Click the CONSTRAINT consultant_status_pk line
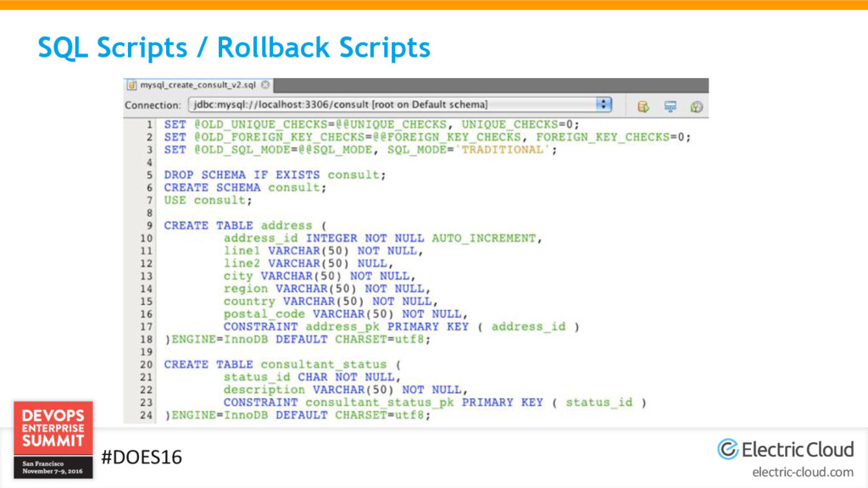This screenshot has width=868, height=488. click(435, 402)
